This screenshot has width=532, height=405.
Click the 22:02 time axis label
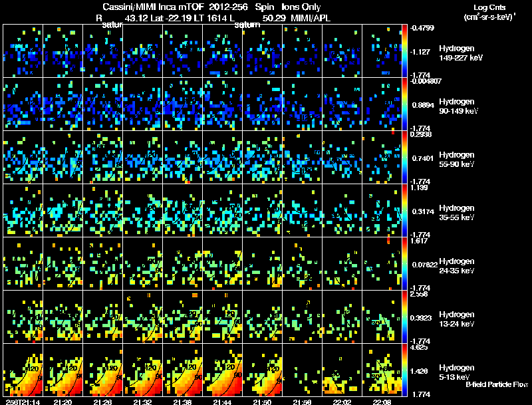342,402
